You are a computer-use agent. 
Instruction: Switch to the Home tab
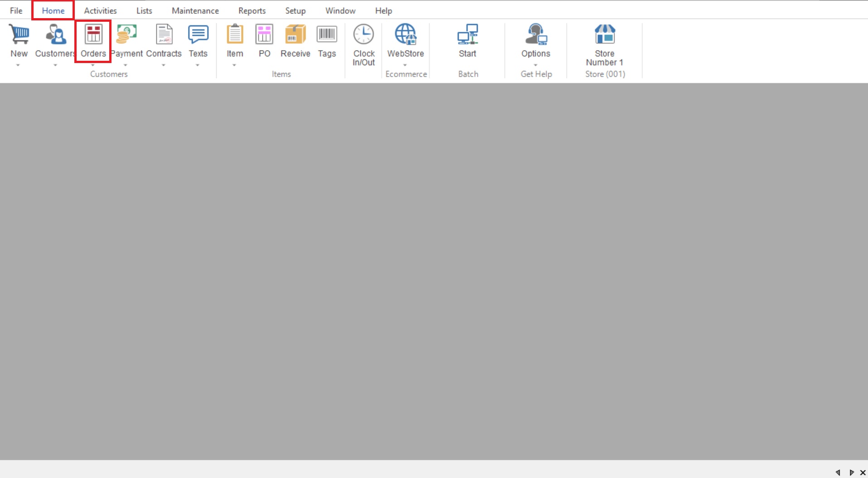[53, 10]
